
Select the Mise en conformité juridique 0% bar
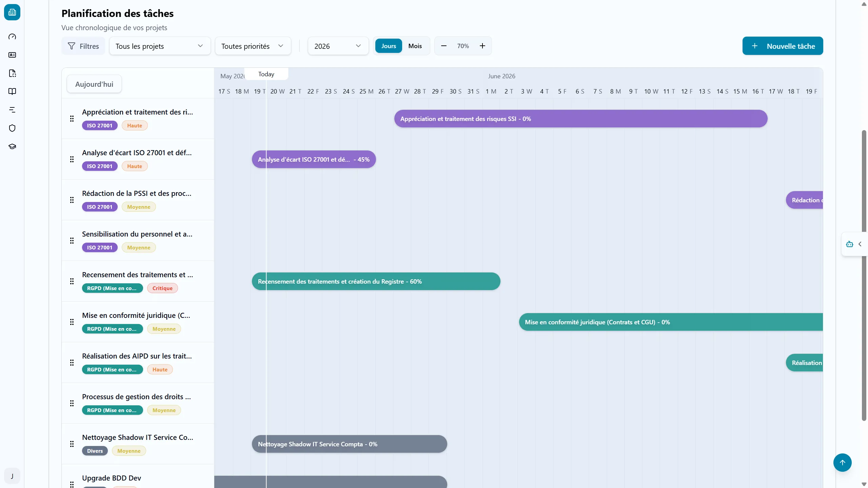pos(671,322)
